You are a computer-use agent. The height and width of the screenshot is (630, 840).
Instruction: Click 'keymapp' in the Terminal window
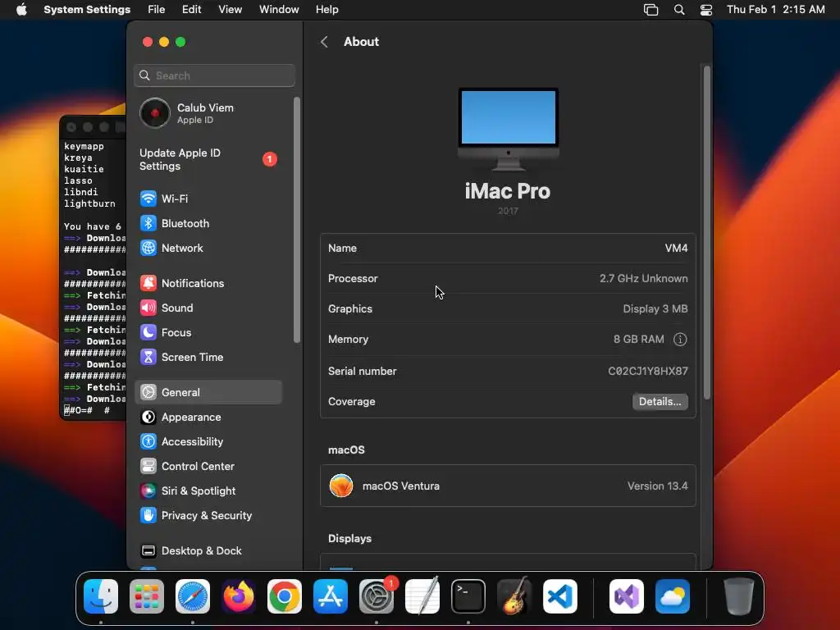point(84,146)
